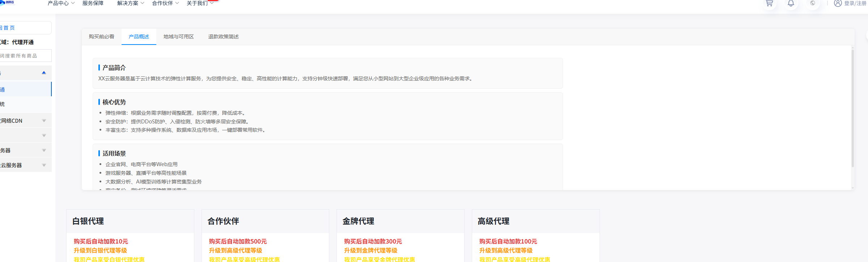Click the globe language icon
The image size is (868, 262).
click(813, 3)
